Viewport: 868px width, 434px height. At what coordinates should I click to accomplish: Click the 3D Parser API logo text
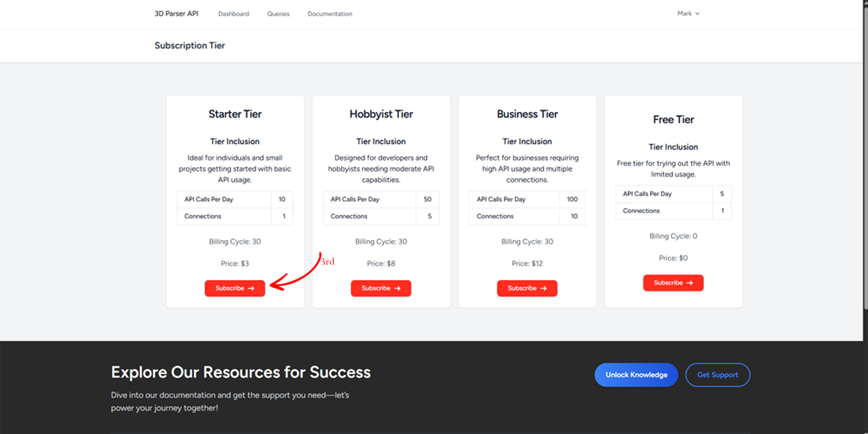[176, 14]
